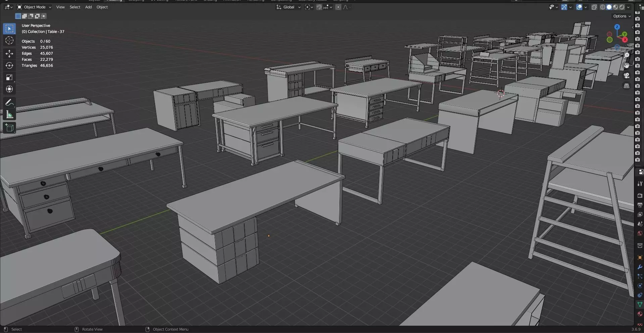644x333 pixels.
Task: Activate the Transform tool
Action: click(x=9, y=89)
